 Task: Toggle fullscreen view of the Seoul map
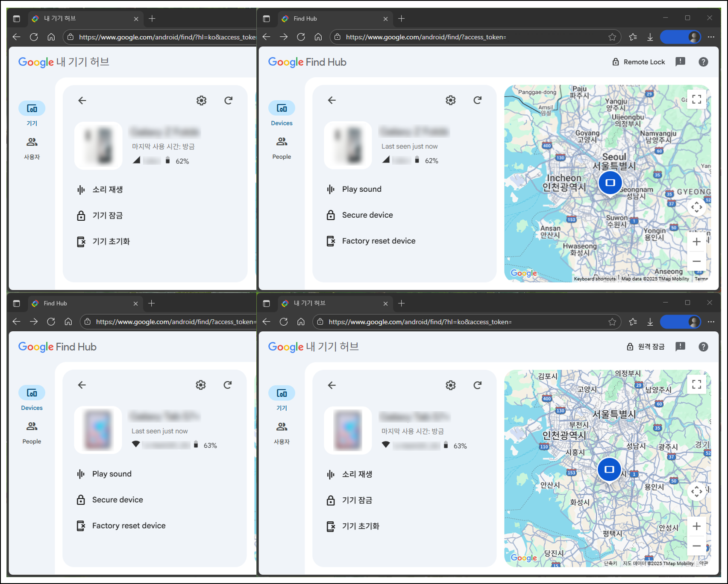pos(696,99)
